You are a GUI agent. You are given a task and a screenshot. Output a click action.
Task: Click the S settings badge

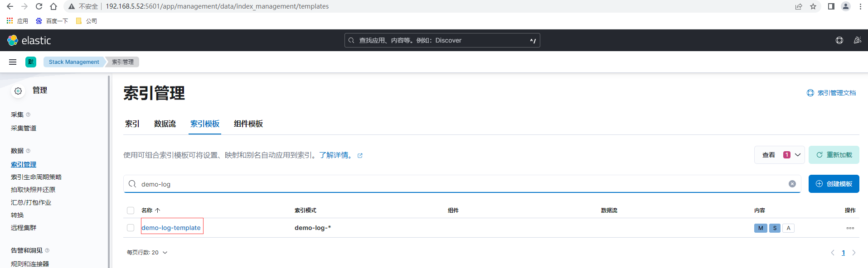tap(775, 228)
